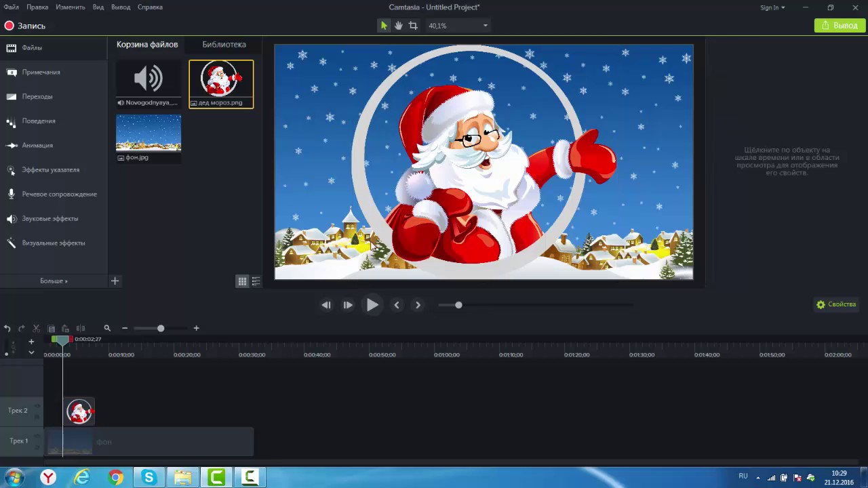The width and height of the screenshot is (868, 488).
Task: Activate the Crop tool
Action: tap(413, 26)
